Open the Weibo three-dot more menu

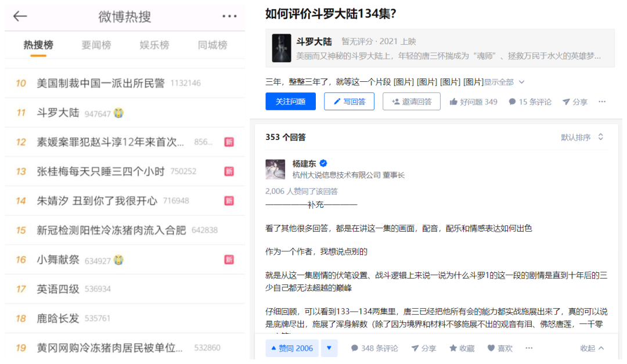tap(229, 16)
